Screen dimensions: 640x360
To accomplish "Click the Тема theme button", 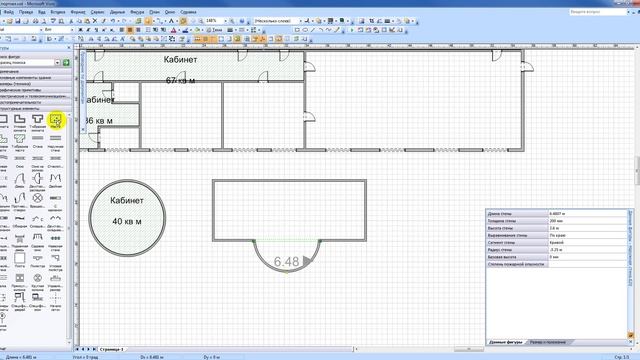I will (214, 30).
